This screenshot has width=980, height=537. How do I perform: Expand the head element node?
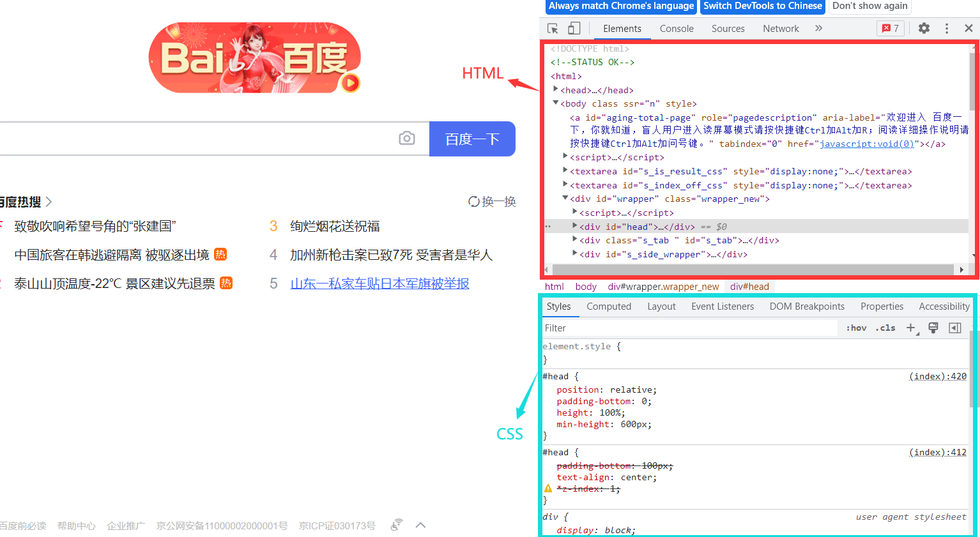tap(574, 226)
